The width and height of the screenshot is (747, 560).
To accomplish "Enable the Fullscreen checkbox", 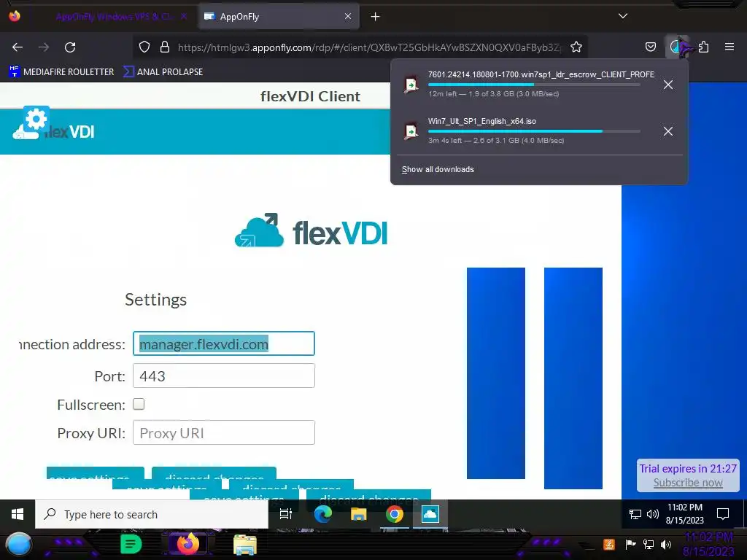I will click(x=139, y=404).
